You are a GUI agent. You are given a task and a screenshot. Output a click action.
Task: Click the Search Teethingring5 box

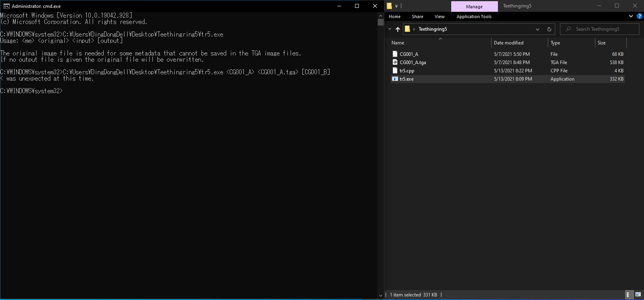(x=600, y=29)
